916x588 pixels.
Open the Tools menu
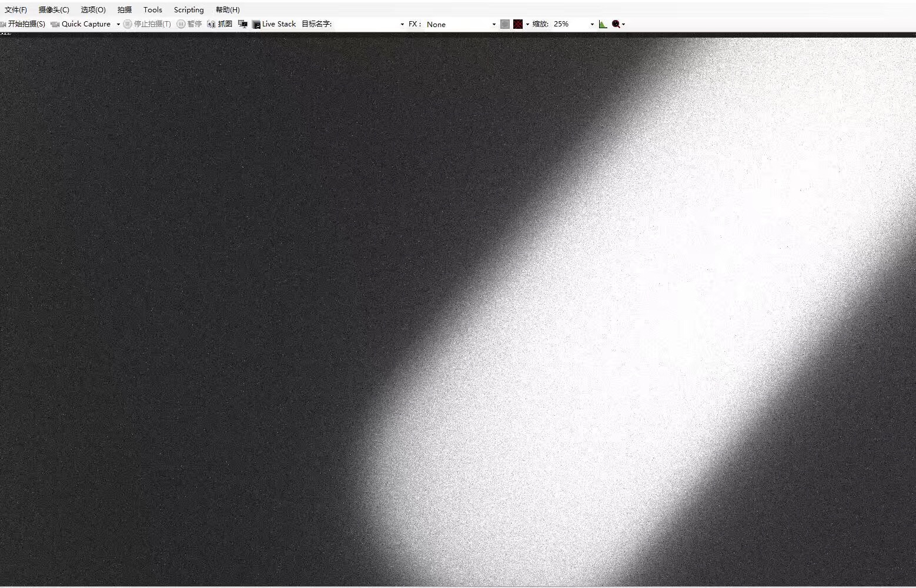click(152, 10)
